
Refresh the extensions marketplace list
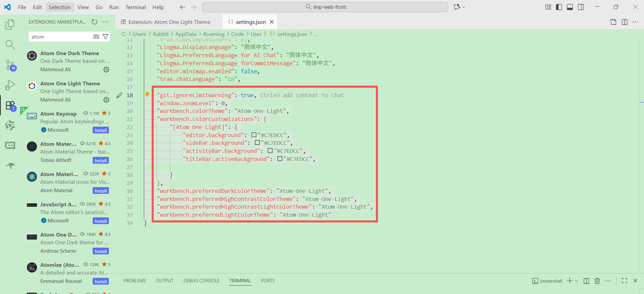(x=94, y=22)
